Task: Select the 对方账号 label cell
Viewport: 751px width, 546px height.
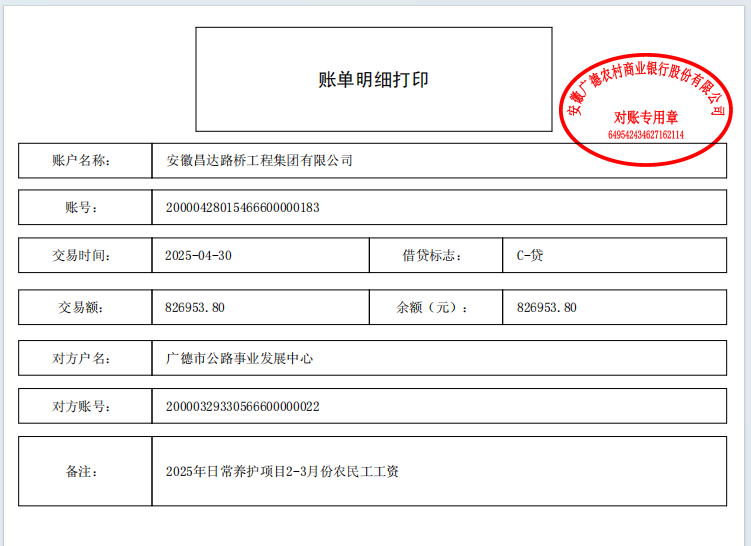Action: 85,407
